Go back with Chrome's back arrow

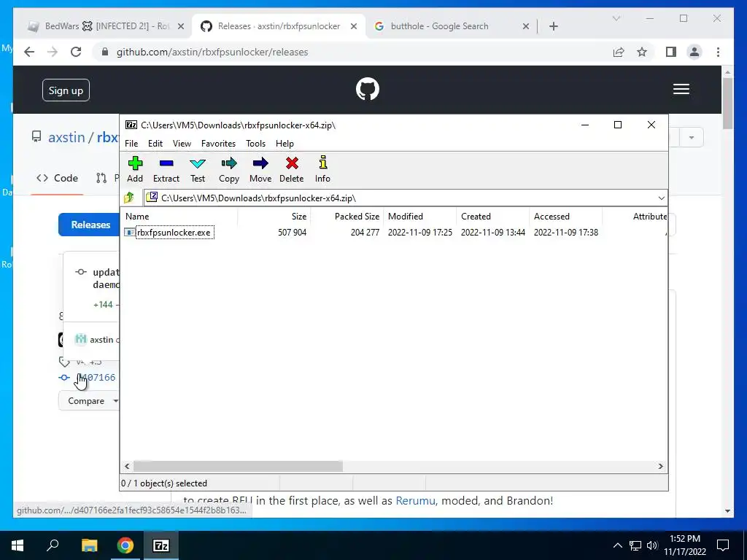[29, 52]
